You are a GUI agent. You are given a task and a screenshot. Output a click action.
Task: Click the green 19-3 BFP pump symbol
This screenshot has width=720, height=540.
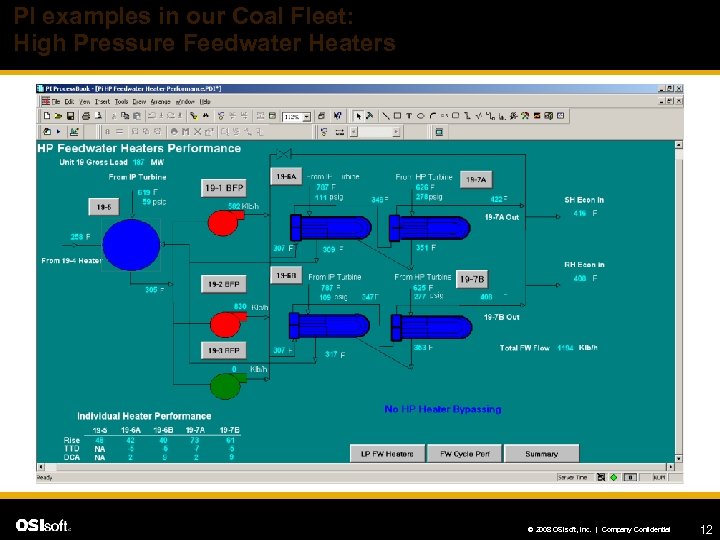pos(227,386)
